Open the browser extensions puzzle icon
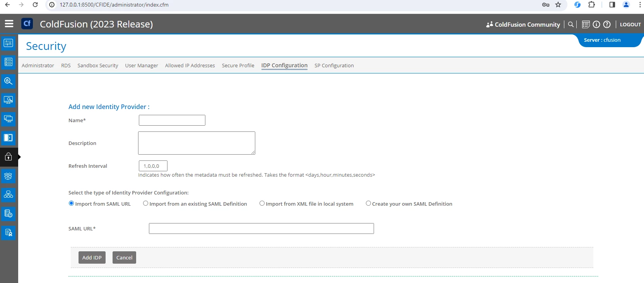644x283 pixels. tap(591, 5)
